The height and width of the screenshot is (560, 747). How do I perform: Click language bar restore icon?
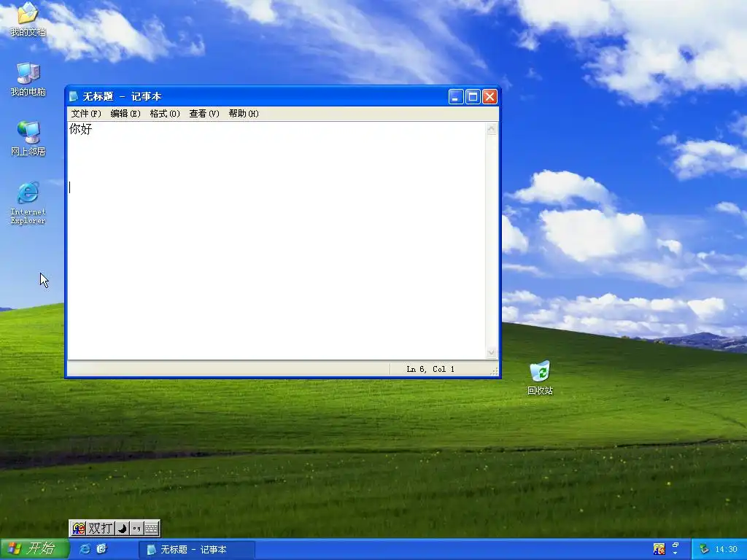[675, 545]
